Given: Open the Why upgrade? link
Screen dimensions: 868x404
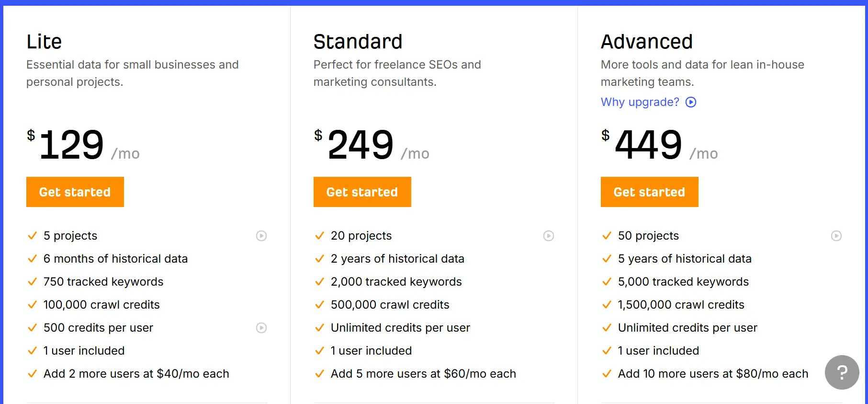Looking at the screenshot, I should (x=640, y=102).
